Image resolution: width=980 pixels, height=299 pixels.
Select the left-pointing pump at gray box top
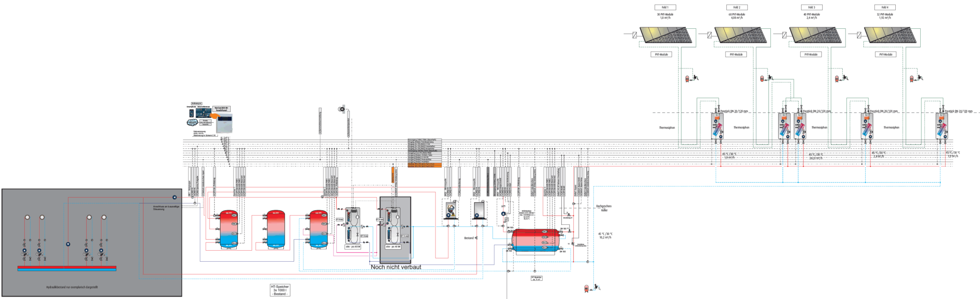175,197
